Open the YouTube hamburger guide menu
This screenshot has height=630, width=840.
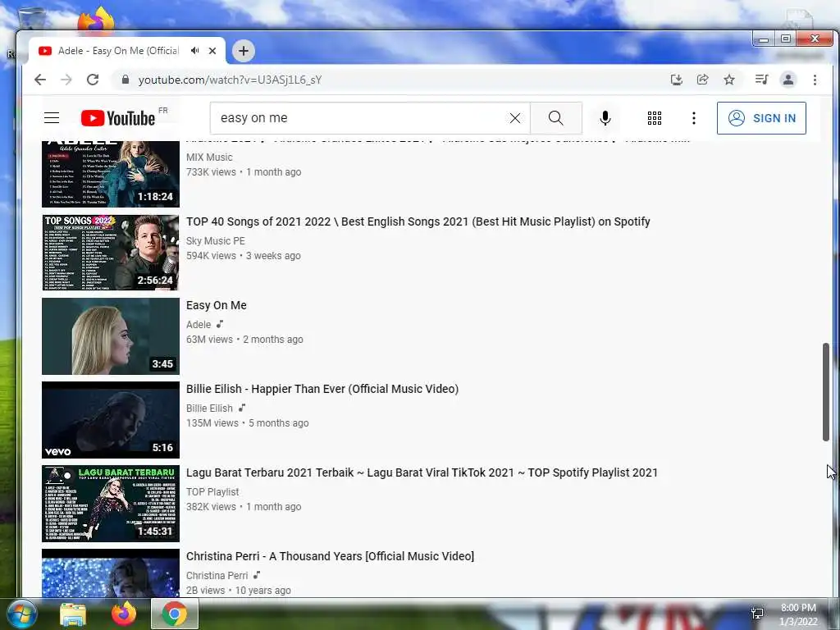pos(52,118)
